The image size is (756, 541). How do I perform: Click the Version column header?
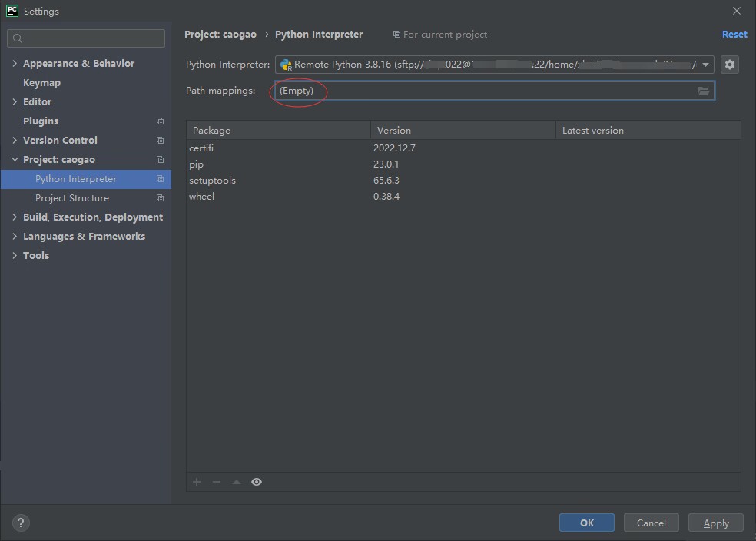click(x=463, y=130)
